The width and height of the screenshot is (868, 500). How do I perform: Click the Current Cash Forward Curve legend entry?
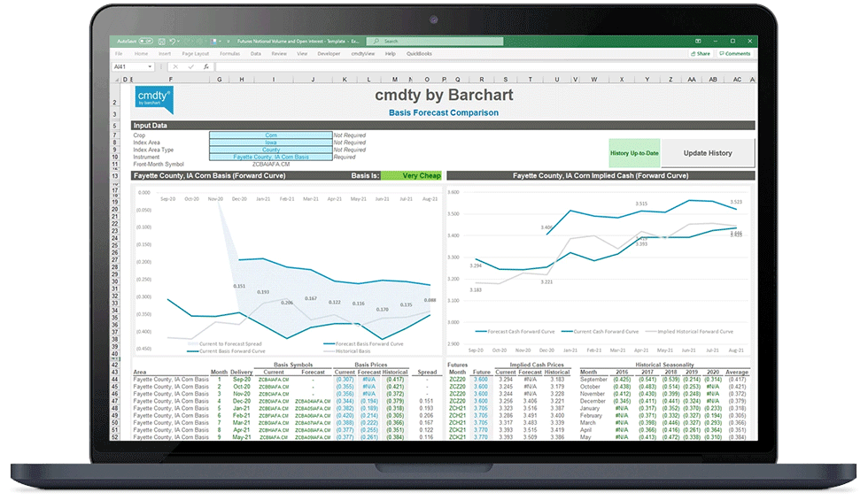point(601,332)
